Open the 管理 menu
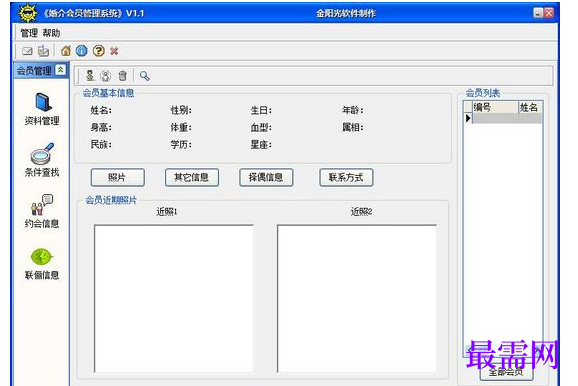Viewport: 578px width, 386px height. click(x=29, y=33)
